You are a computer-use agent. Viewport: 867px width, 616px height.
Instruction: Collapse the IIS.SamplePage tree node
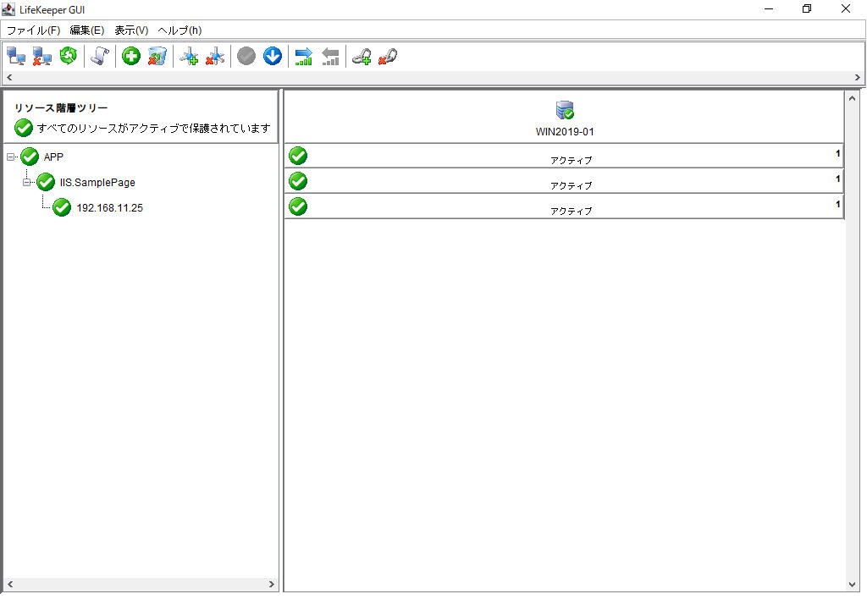[x=26, y=182]
